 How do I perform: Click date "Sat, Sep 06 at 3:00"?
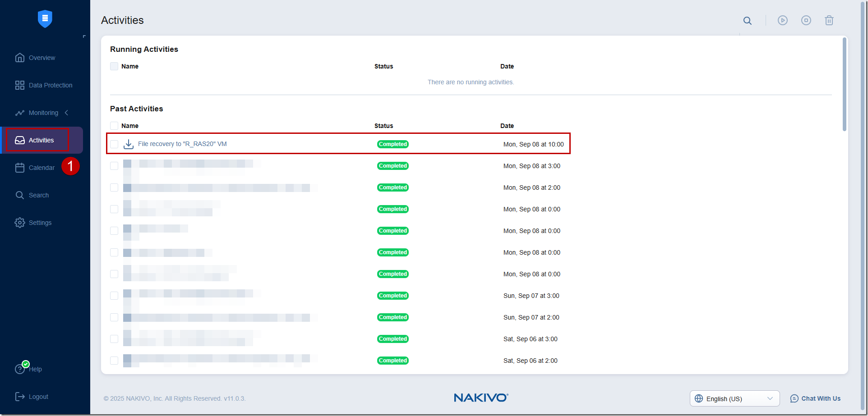tap(531, 339)
